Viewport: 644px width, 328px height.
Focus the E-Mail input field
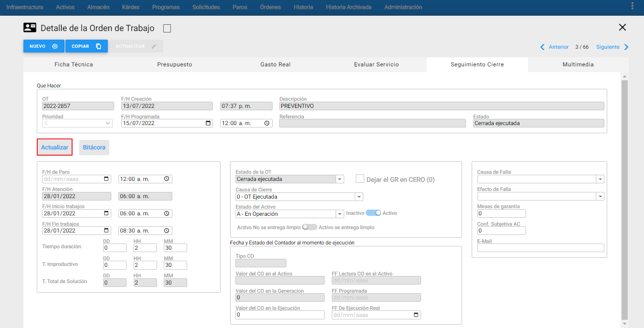pos(541,248)
